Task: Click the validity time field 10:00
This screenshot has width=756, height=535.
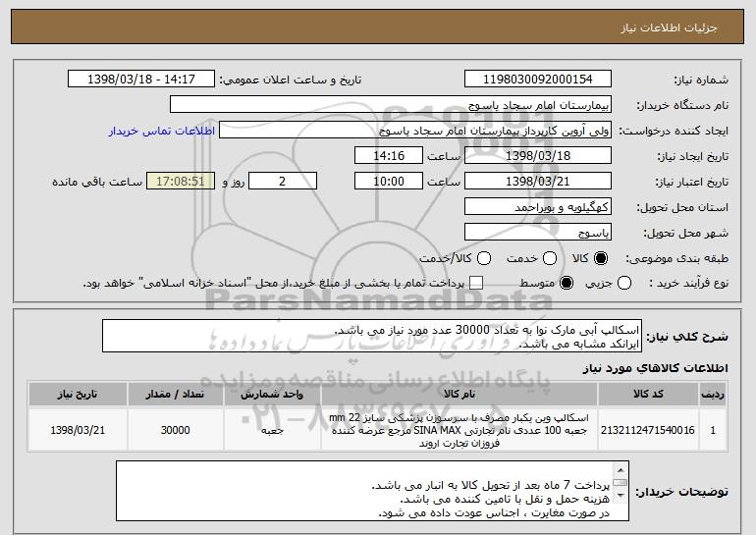Action: click(389, 182)
